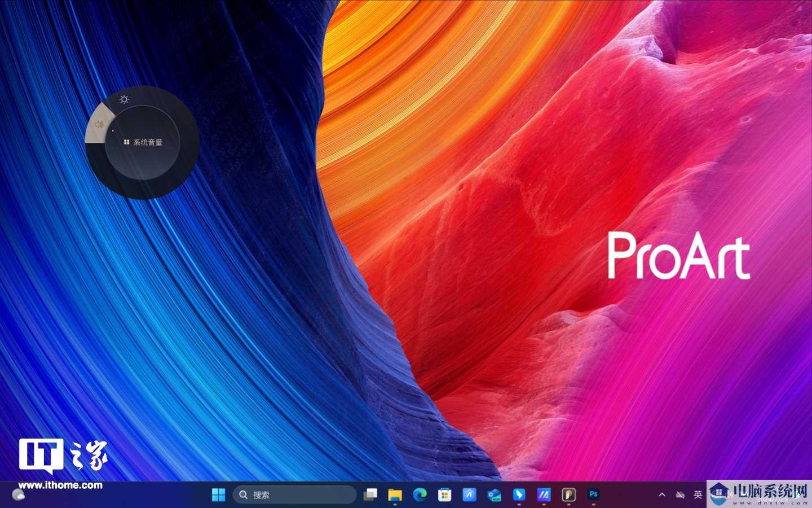Open File Explorer from the taskbar

coord(395,495)
